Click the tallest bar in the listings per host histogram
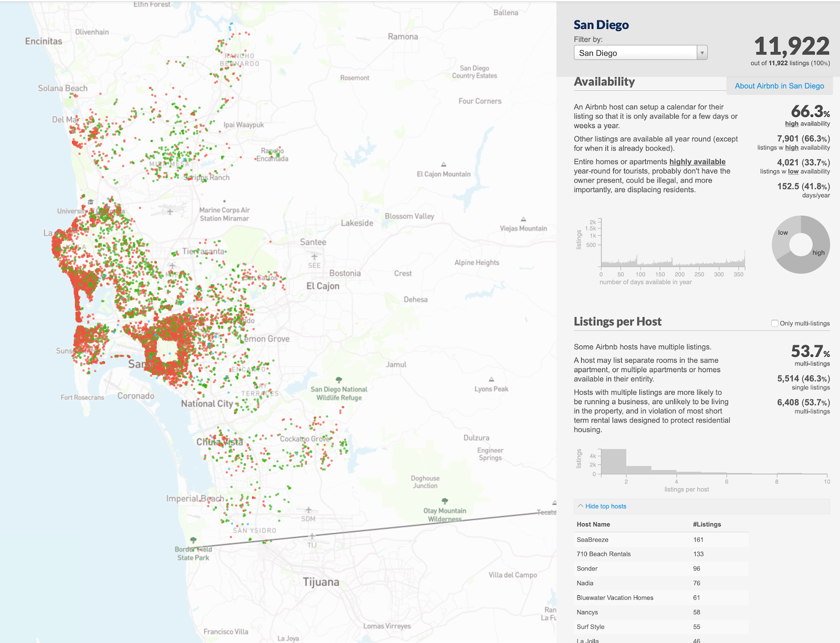The width and height of the screenshot is (840, 643). (614, 461)
